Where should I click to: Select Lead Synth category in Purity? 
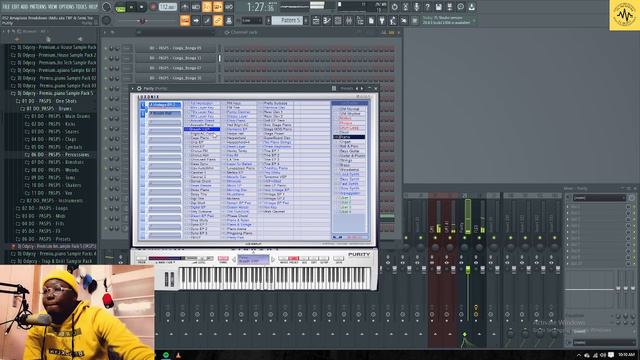pyautogui.click(x=349, y=174)
